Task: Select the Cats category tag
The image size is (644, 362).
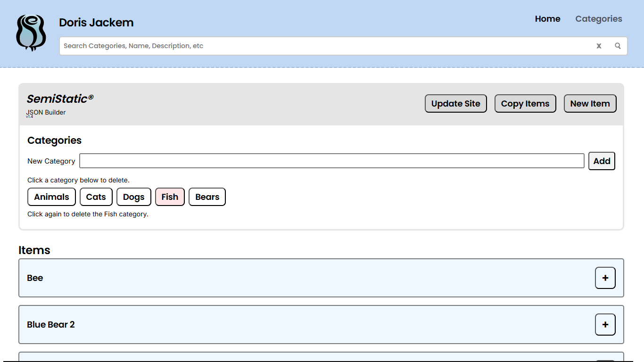Action: (96, 197)
